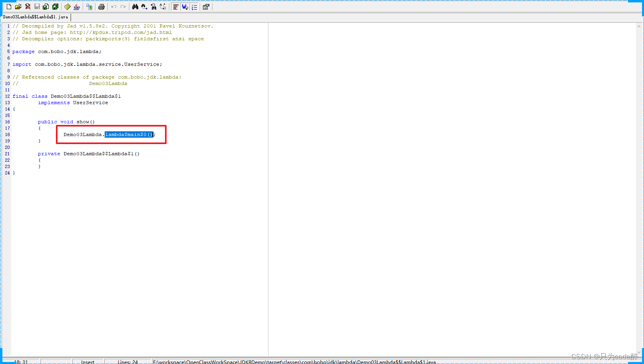The image size is (644, 364).
Task: Click the scroll up arrow of the vertical scrollbar
Action: (x=639, y=26)
